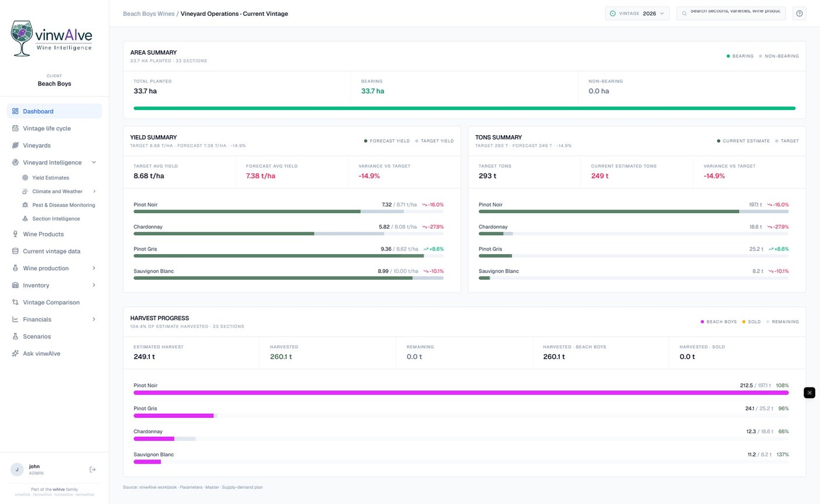This screenshot has width=820, height=504.
Task: Click the Vineyards icon in sidebar
Action: click(16, 145)
